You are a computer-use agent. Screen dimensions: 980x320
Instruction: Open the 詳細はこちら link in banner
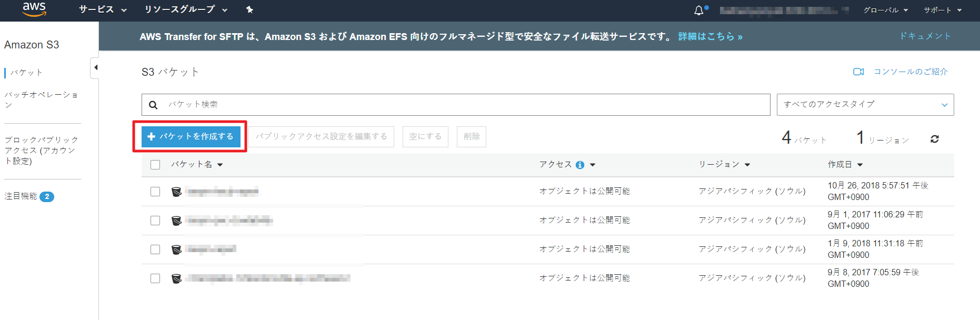710,36
